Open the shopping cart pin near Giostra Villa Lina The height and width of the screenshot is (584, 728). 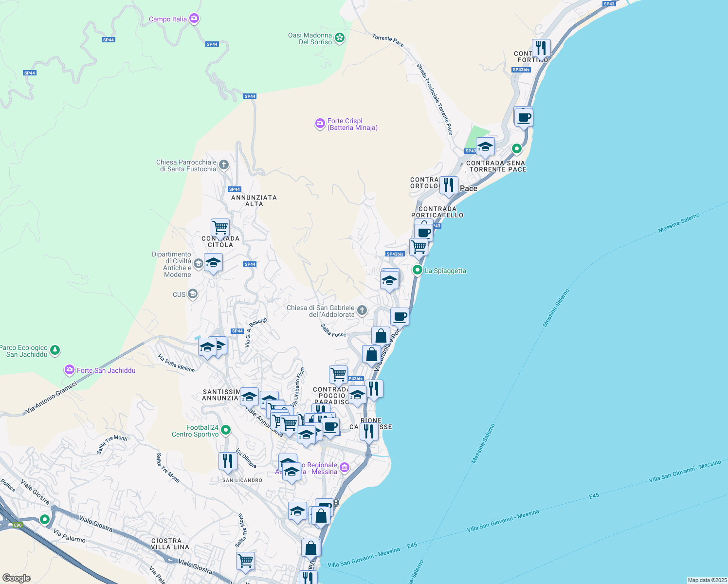point(245,561)
